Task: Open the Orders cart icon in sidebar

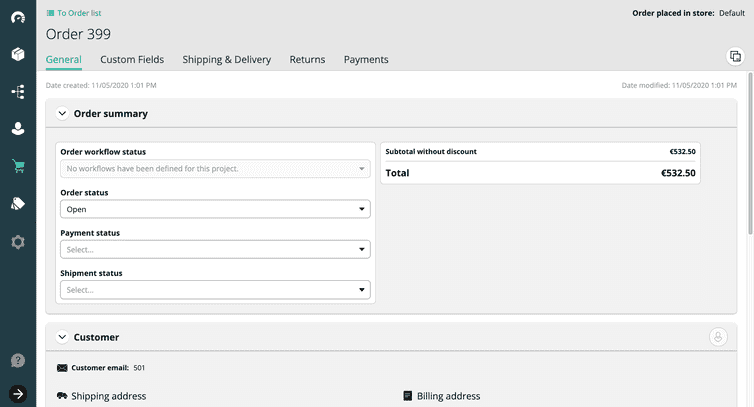Action: [x=18, y=167]
